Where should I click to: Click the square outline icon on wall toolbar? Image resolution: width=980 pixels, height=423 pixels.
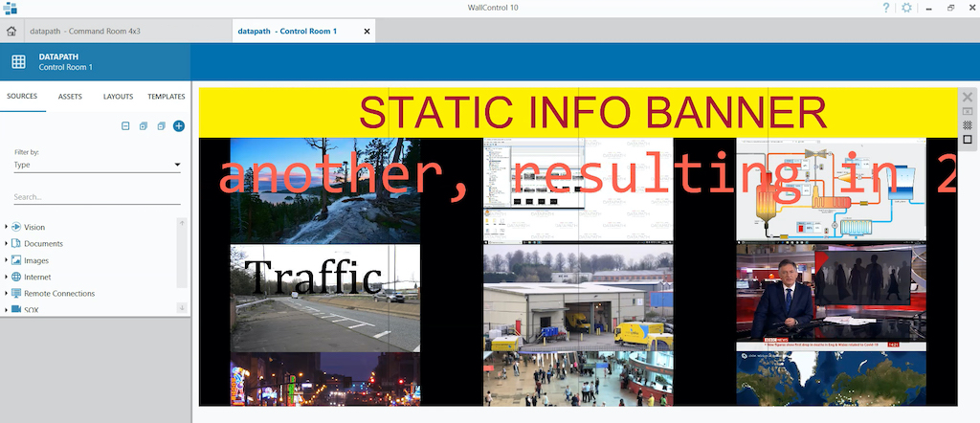968,140
